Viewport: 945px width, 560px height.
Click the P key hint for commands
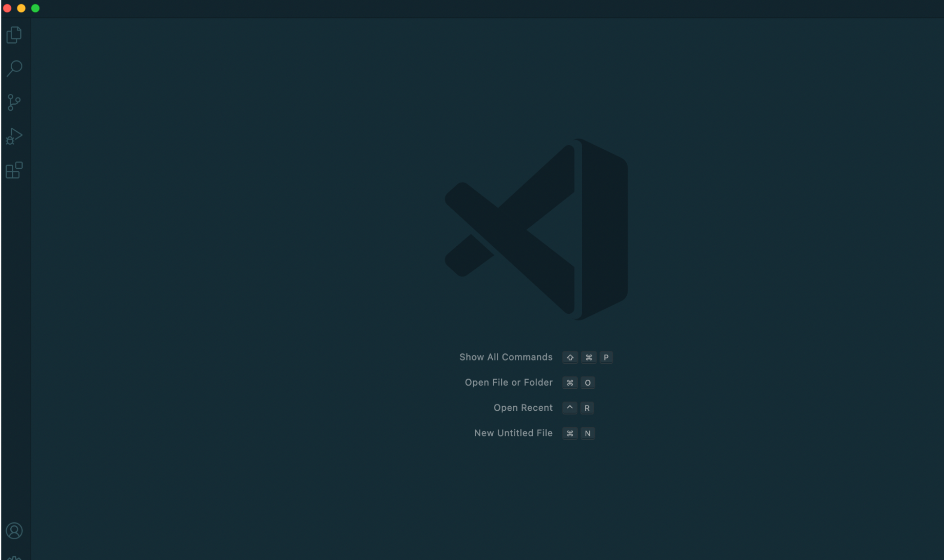pos(606,357)
